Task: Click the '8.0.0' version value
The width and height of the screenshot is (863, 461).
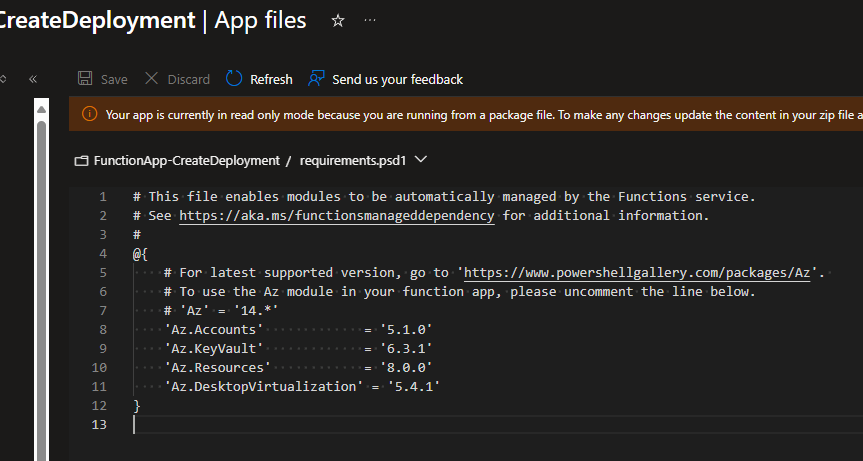Action: click(x=406, y=367)
